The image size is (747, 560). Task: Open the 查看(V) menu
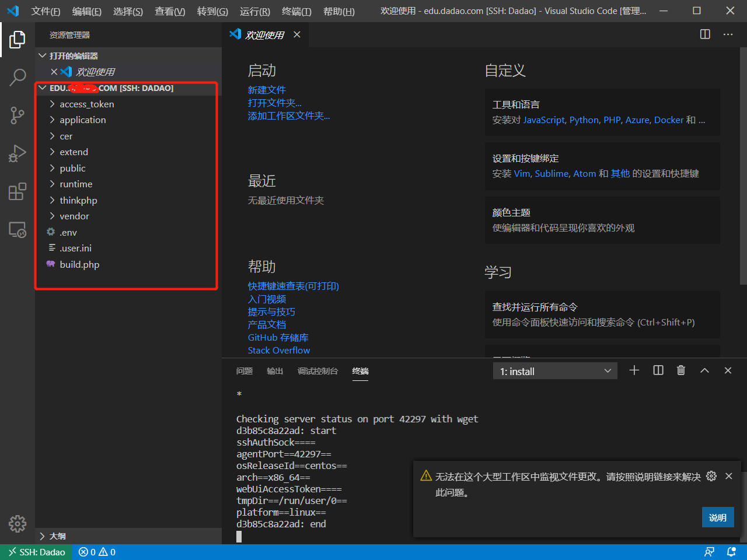point(170,11)
